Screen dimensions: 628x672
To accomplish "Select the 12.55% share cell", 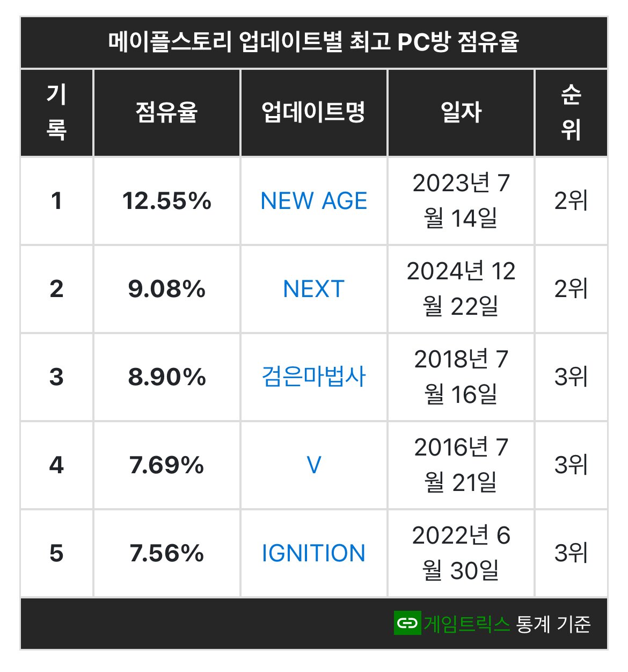I will (167, 201).
